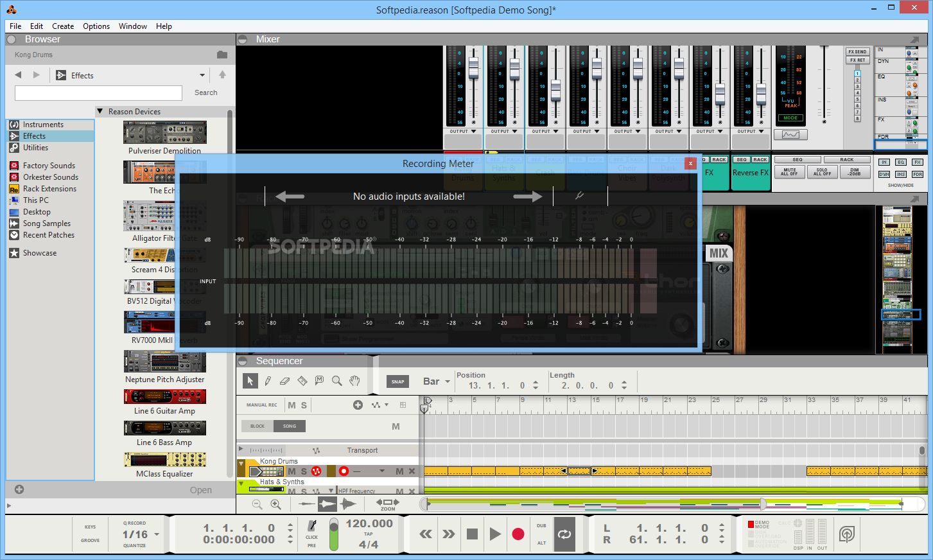
Task: Click the FX SEND button
Action: pyautogui.click(x=857, y=51)
